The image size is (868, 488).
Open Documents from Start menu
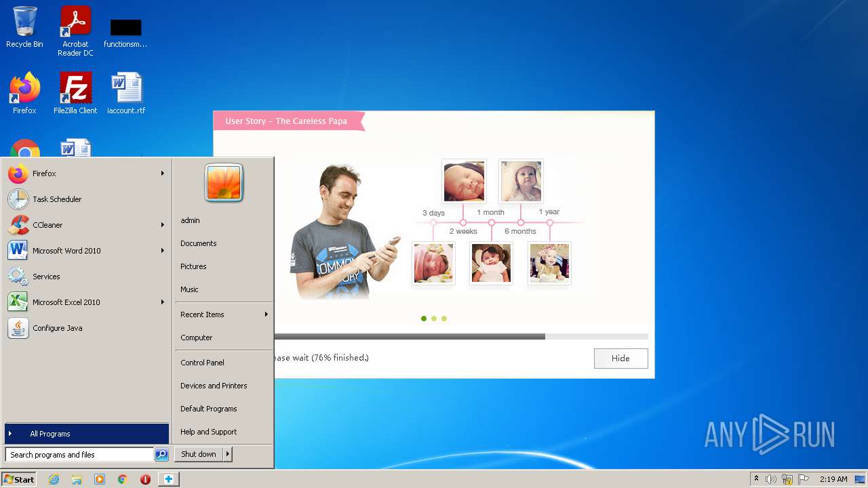click(223, 243)
